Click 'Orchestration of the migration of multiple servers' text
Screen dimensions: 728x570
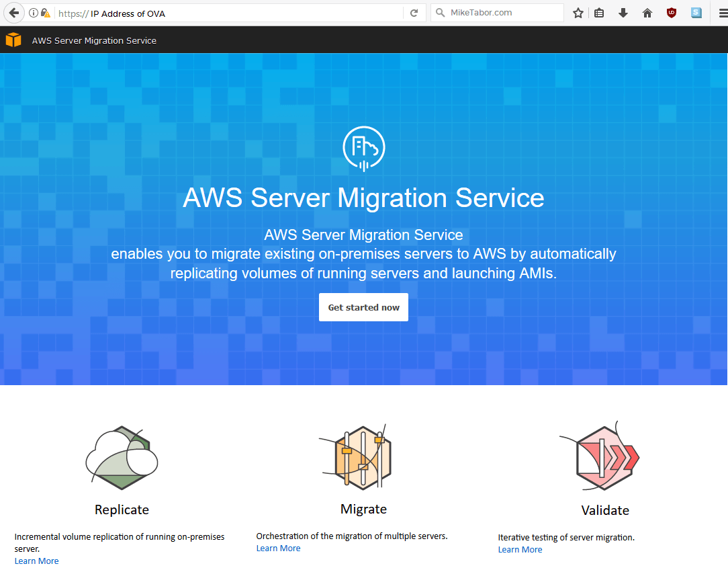click(351, 536)
